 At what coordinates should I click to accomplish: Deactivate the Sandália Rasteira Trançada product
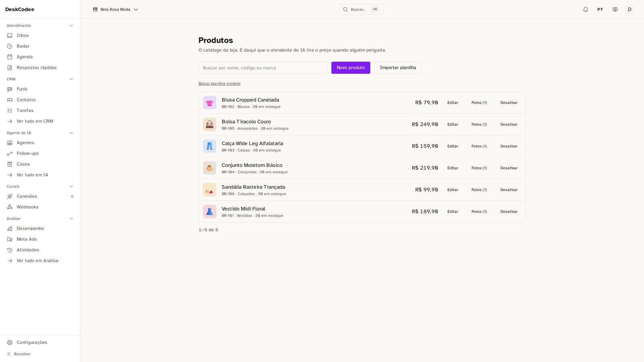pyautogui.click(x=509, y=189)
